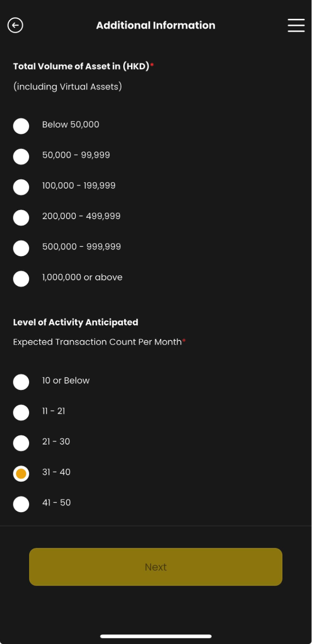This screenshot has width=312, height=644.
Task: Select the 'Below 50,000' asset option
Action: click(x=21, y=126)
